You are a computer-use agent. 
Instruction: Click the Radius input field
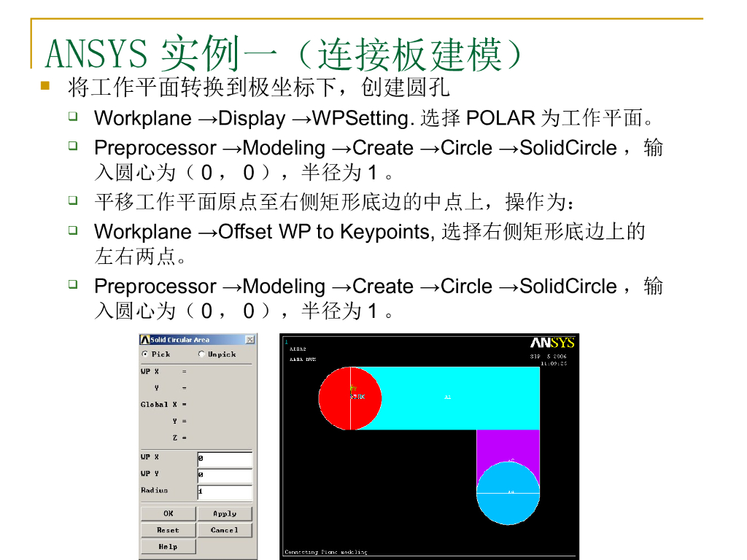tap(225, 492)
